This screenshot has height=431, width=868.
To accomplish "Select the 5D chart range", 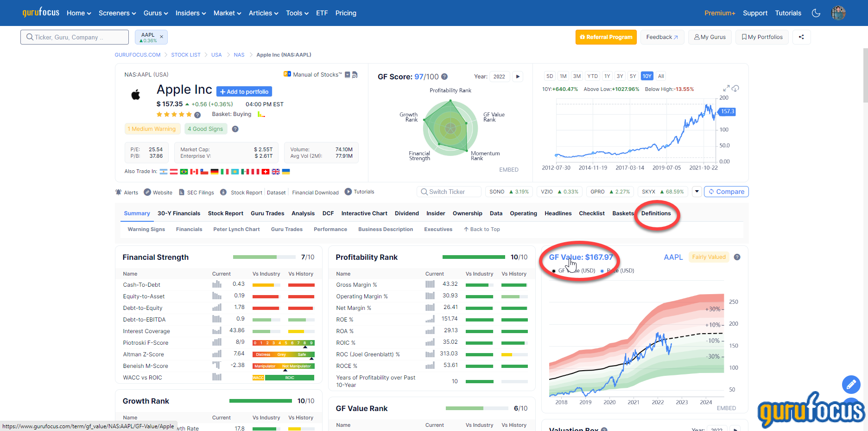I will (x=550, y=76).
